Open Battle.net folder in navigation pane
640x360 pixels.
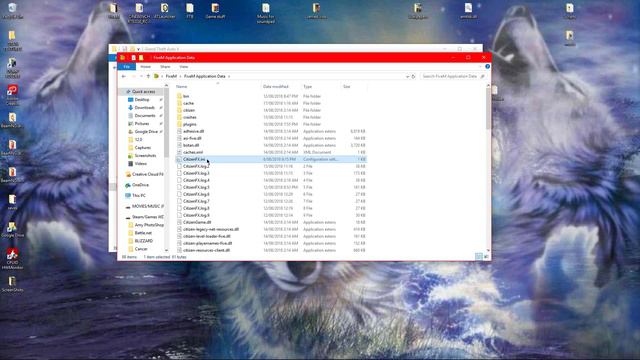[143, 233]
